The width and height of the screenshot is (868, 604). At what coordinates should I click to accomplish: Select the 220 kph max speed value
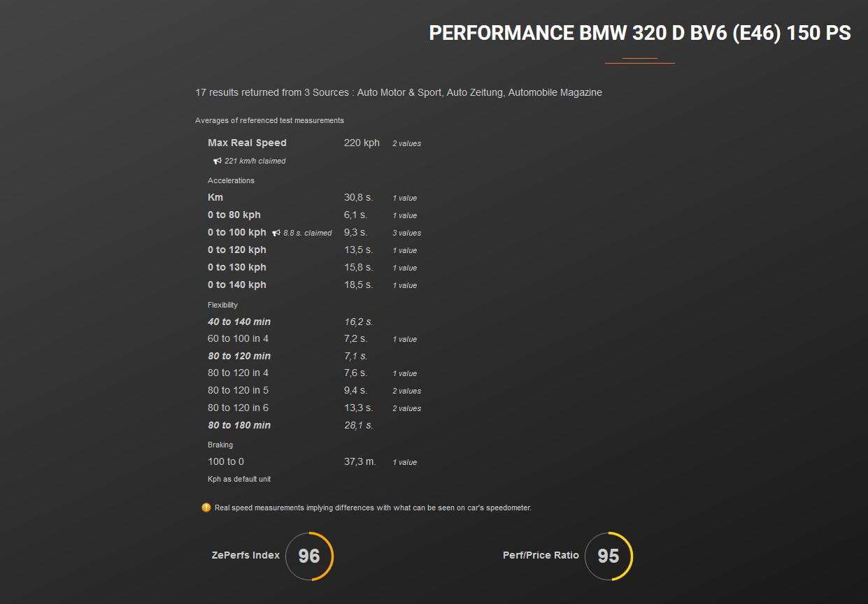(362, 143)
